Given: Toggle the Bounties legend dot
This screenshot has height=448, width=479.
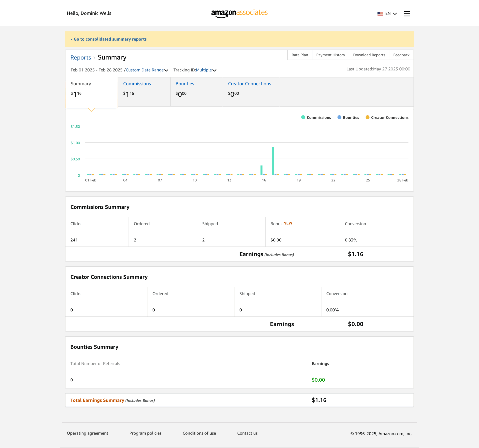Looking at the screenshot, I should click(x=339, y=117).
